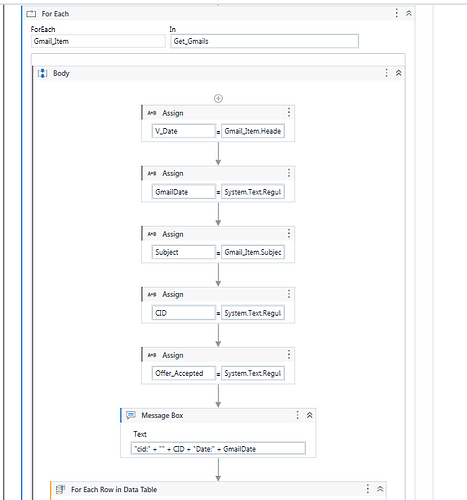This screenshot has height=500, width=467.
Task: Collapse the Body sequence
Action: coord(399,73)
